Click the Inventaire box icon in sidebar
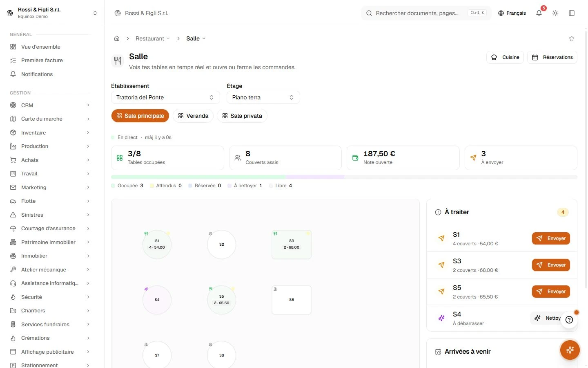Viewport: 588px width, 368px height. tap(13, 132)
